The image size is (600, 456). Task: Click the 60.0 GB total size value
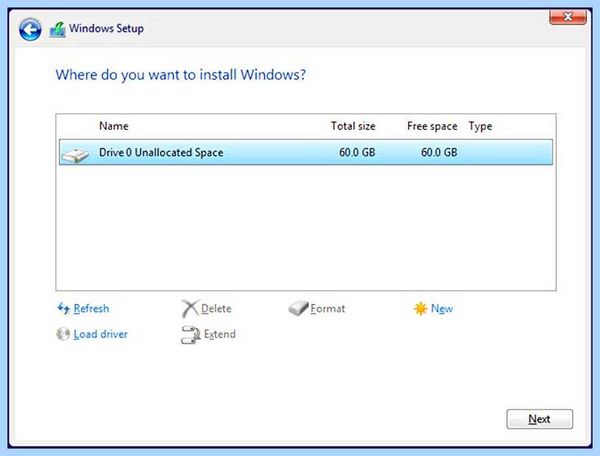coord(357,152)
